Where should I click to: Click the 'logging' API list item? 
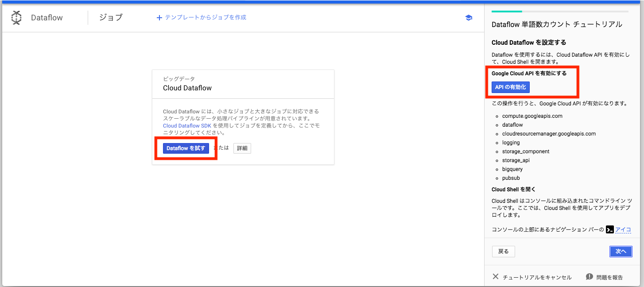511,143
